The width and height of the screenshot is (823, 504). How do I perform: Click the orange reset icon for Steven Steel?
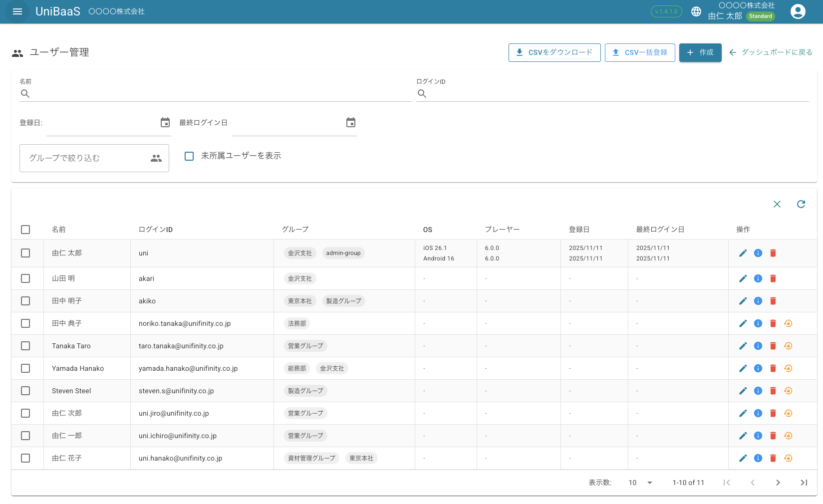pyautogui.click(x=788, y=391)
